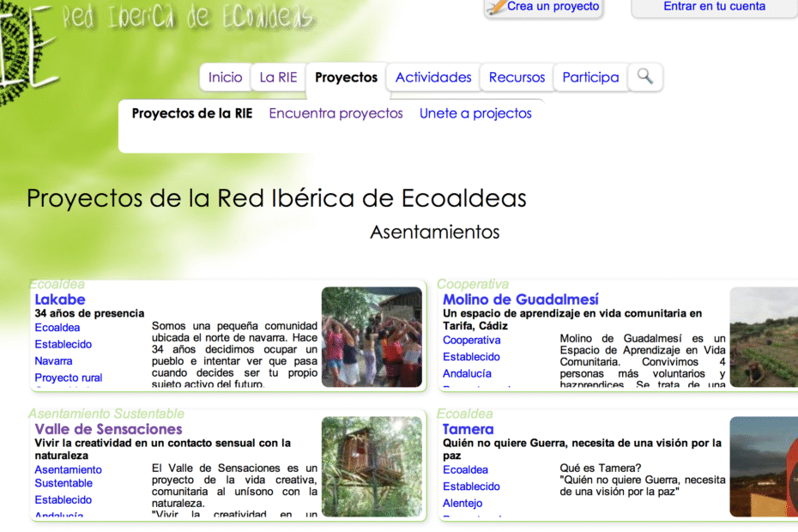Open the Inicio tab
The width and height of the screenshot is (798, 532).
[x=225, y=77]
